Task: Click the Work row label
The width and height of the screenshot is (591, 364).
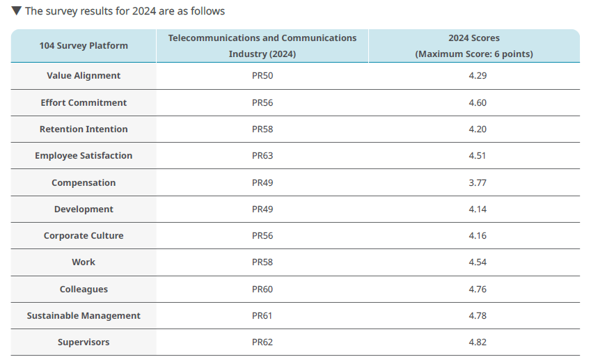Action: click(84, 262)
